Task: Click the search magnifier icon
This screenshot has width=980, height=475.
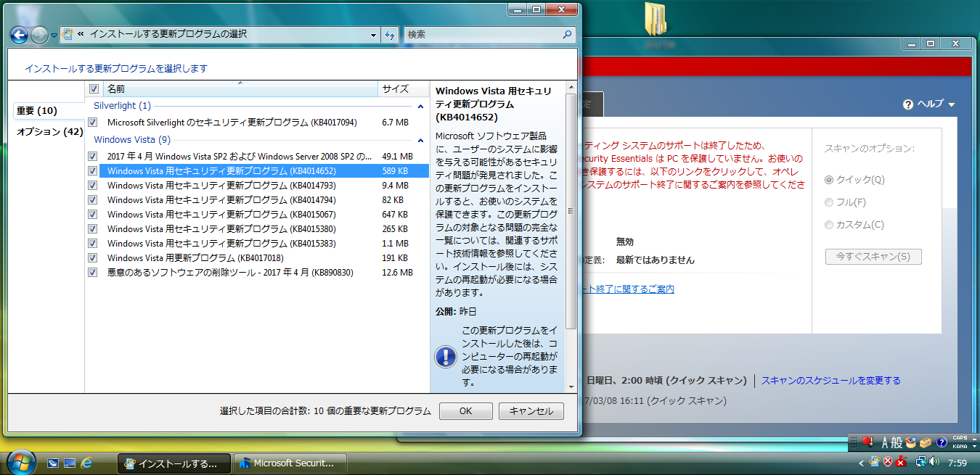Action: 568,34
